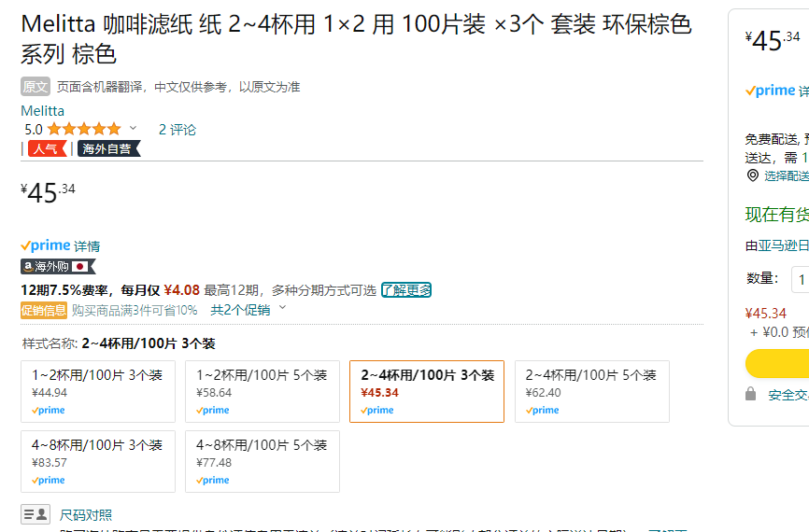Click the 5.0 rating score text
The image size is (809, 532).
(34, 130)
